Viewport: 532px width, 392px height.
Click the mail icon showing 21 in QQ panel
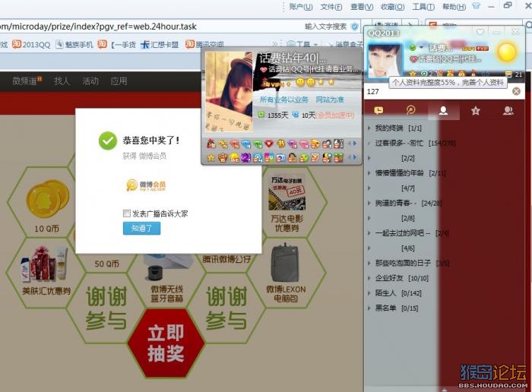pyautogui.click(x=508, y=74)
